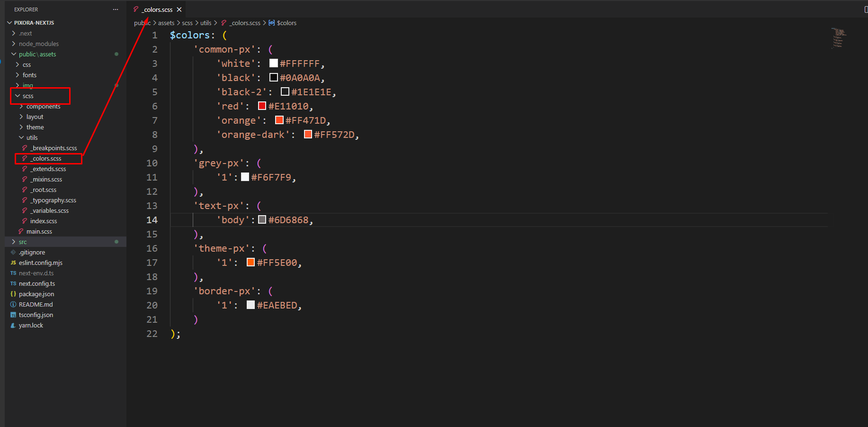Select the assets breadcrumb segment

166,23
